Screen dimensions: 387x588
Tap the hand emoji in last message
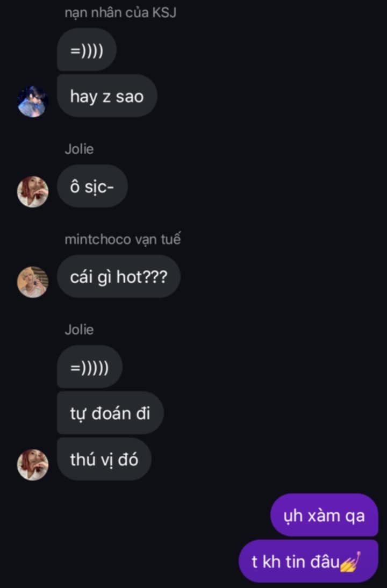tap(350, 562)
